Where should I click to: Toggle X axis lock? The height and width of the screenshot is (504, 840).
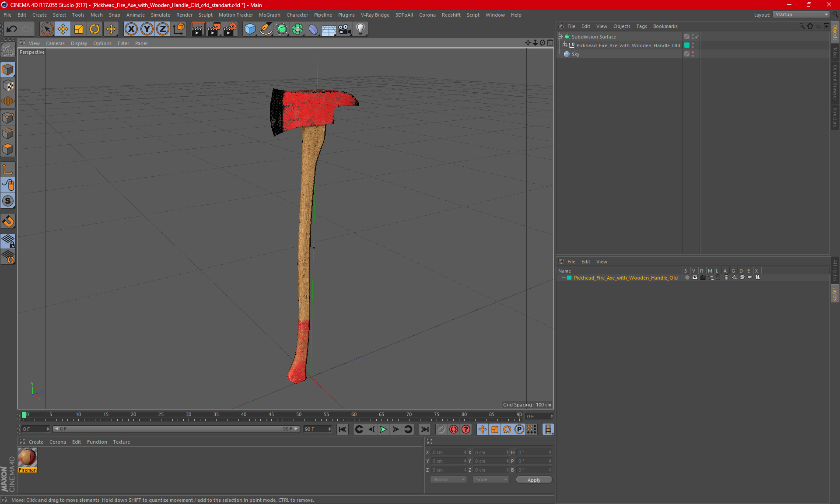[x=131, y=29]
